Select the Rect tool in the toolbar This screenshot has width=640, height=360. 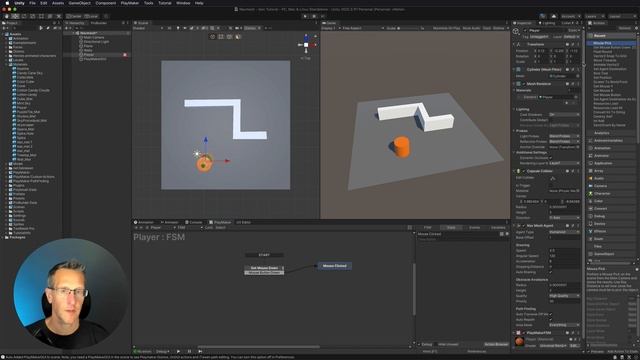(41, 16)
